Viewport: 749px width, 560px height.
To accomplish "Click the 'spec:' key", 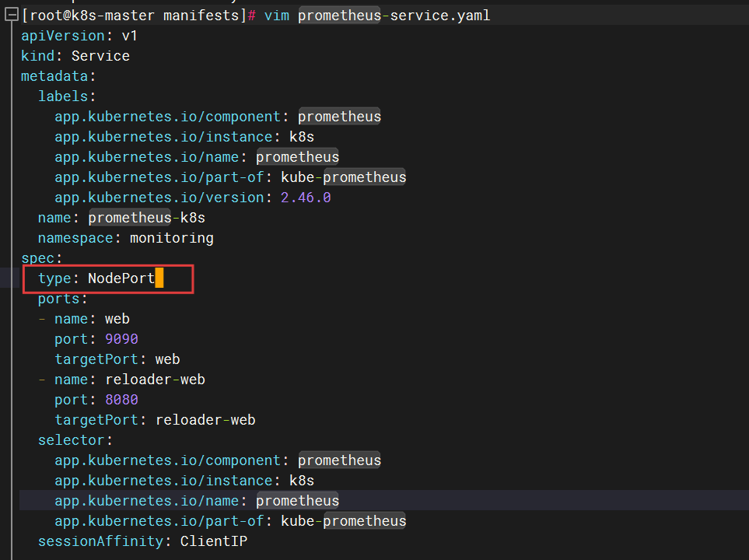I will click(x=41, y=258).
